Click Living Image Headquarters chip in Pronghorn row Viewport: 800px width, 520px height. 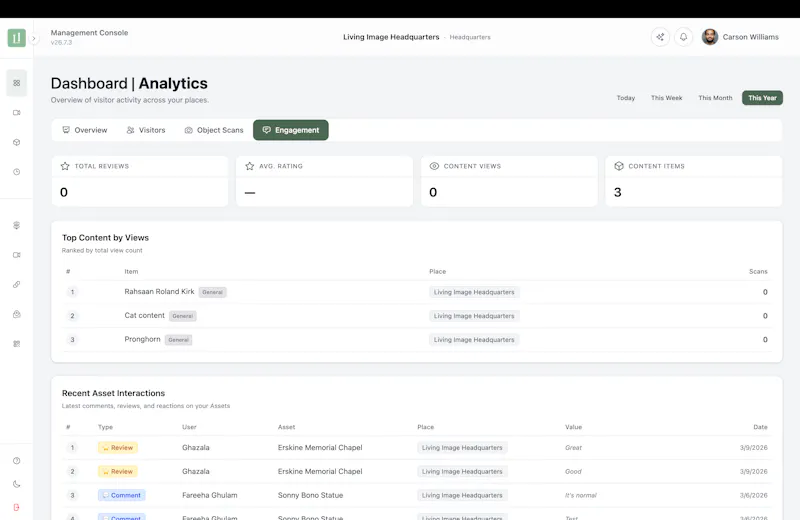pyautogui.click(x=474, y=340)
